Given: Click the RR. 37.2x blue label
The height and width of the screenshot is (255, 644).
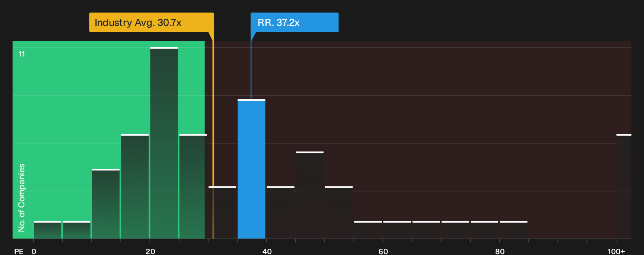Looking at the screenshot, I should click(x=295, y=22).
